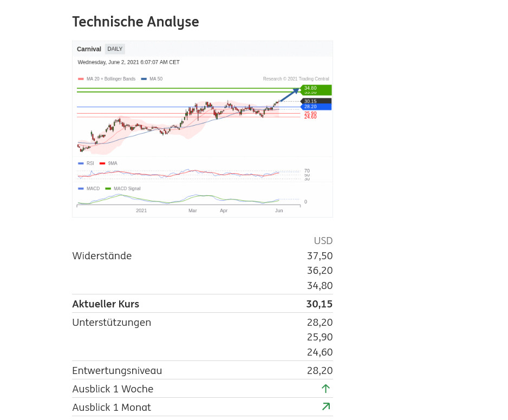508x420 pixels.
Task: Click the pink MA 20 Bollinger Bands swatch
Action: point(81,79)
